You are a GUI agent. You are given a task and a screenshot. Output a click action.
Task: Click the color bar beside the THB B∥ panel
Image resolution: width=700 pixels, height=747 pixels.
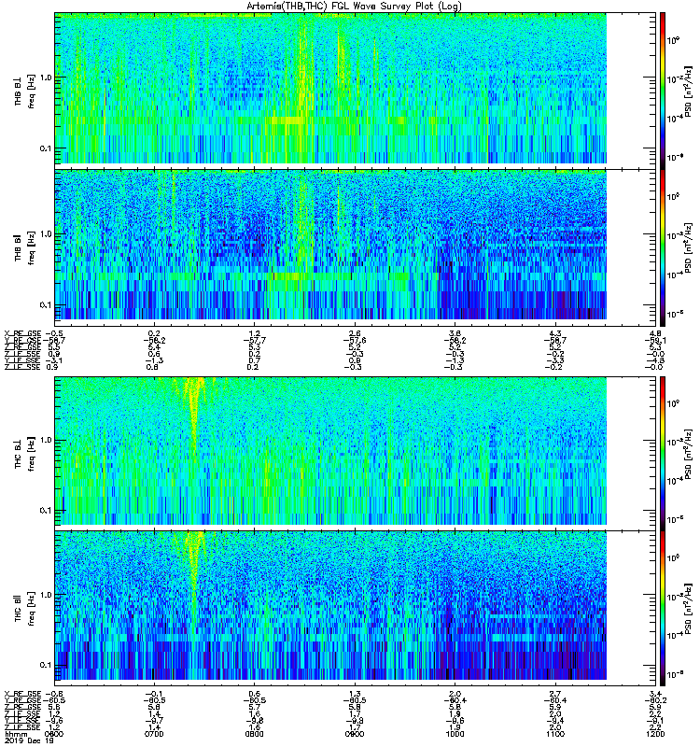click(663, 247)
